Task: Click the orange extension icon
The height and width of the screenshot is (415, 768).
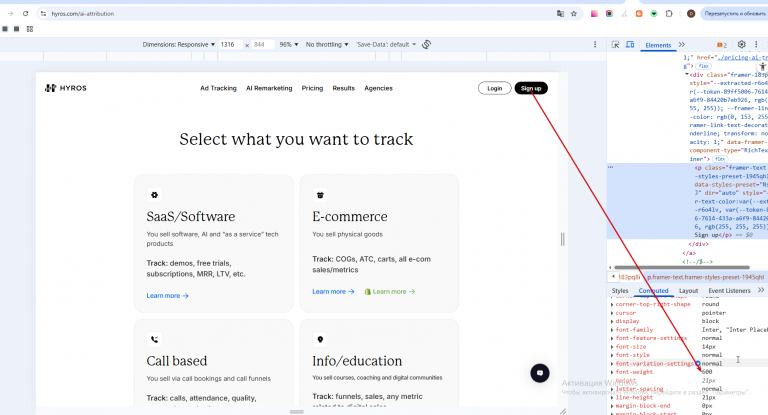Action: pos(639,14)
